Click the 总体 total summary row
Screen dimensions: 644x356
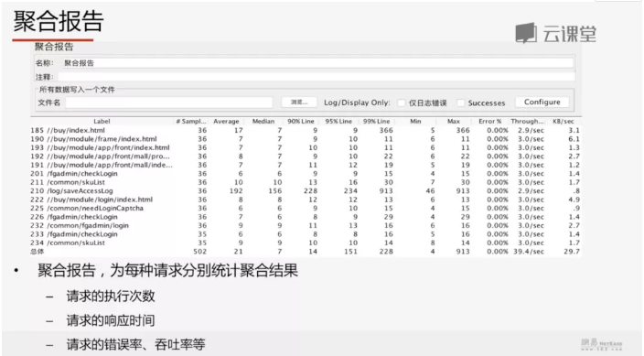306,251
